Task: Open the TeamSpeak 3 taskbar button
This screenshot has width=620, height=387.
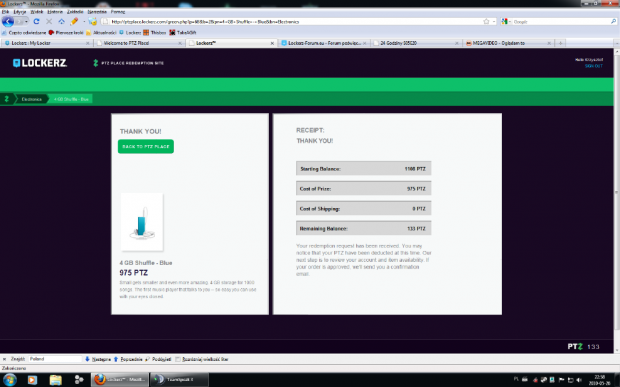Action: pos(179,379)
